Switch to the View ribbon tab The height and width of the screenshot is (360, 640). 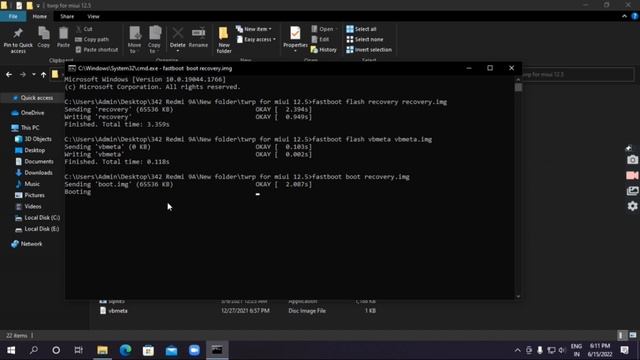(x=93, y=16)
